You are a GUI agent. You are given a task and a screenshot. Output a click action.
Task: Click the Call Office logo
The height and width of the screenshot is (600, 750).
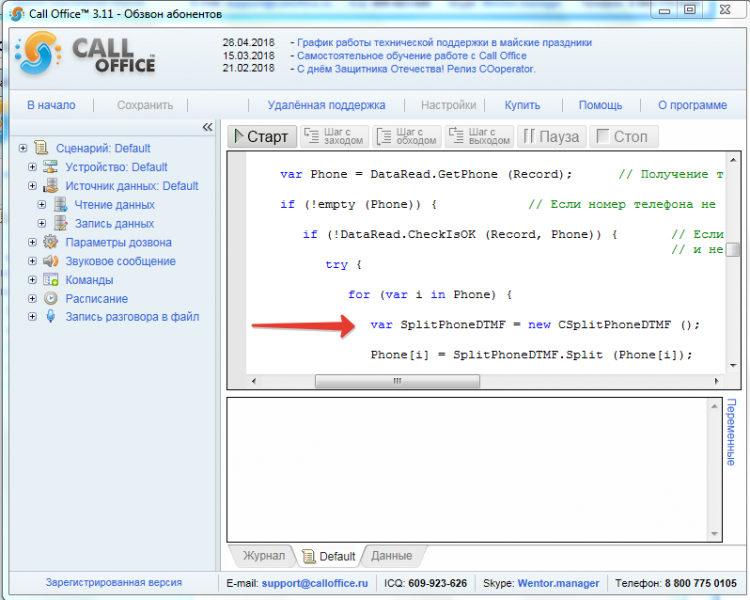coord(85,54)
